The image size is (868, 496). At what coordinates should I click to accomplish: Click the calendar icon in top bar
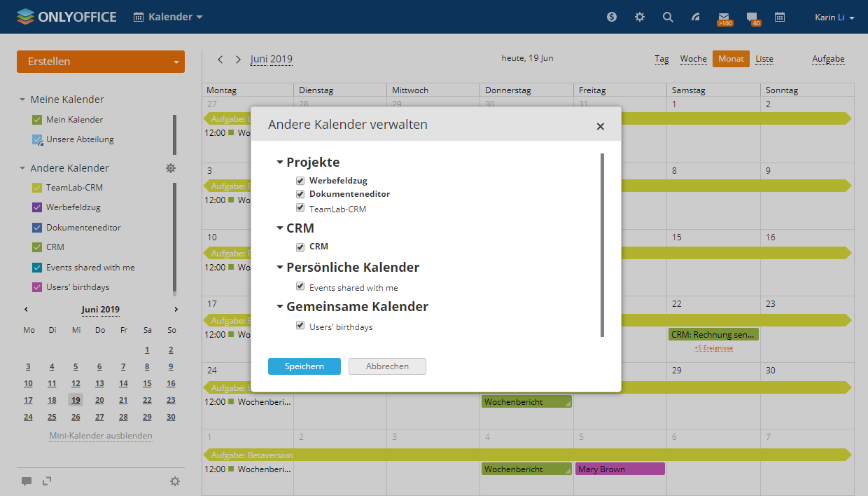pyautogui.click(x=780, y=17)
